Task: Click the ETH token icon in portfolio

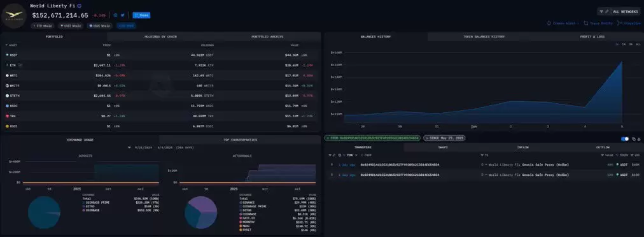Action: [7, 65]
